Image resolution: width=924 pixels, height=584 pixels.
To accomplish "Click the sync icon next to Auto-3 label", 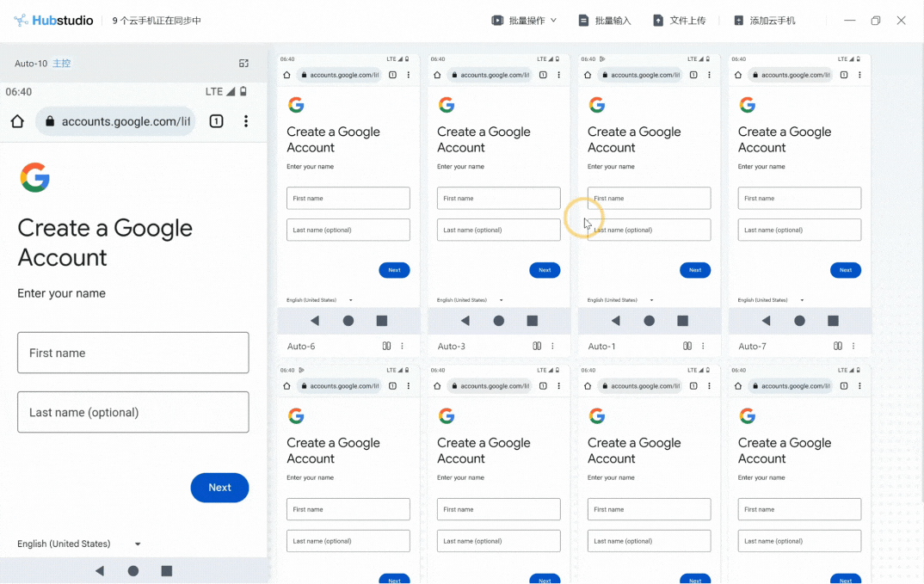I will click(537, 346).
